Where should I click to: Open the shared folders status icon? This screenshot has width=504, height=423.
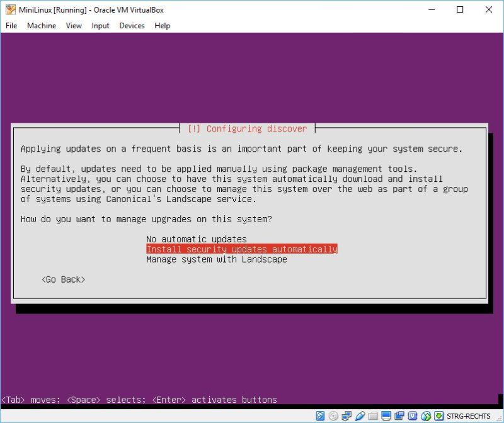(373, 416)
